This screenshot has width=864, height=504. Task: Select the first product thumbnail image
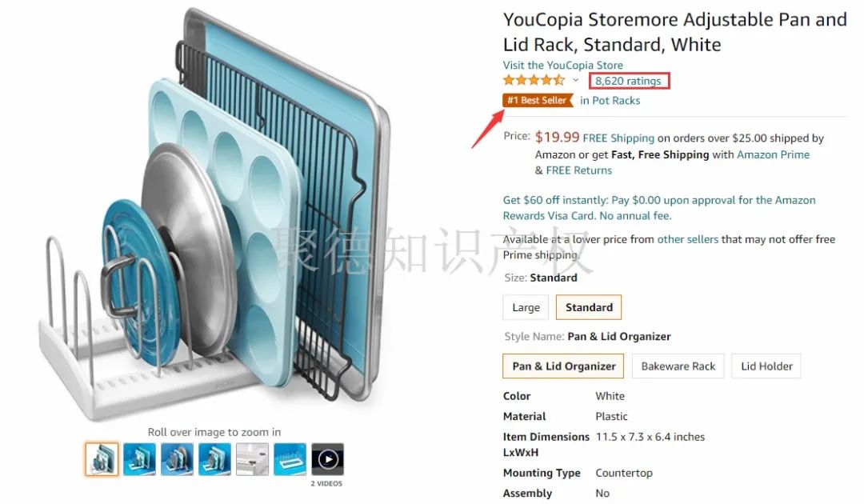click(102, 459)
